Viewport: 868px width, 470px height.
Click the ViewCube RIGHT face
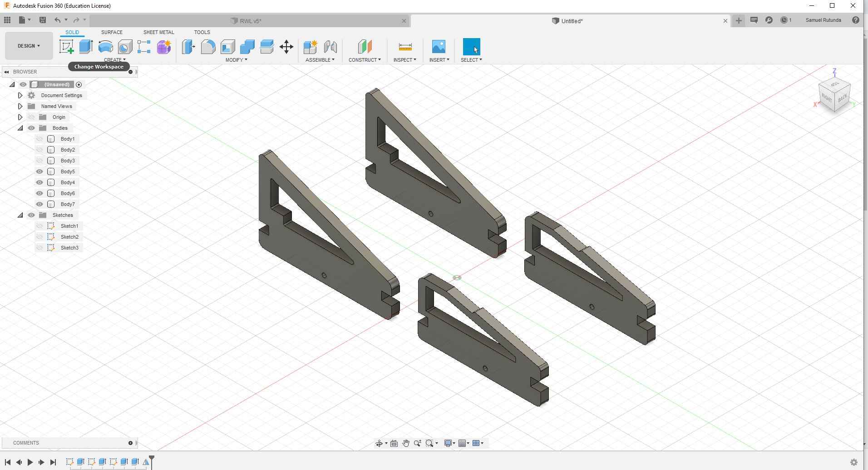pyautogui.click(x=826, y=98)
